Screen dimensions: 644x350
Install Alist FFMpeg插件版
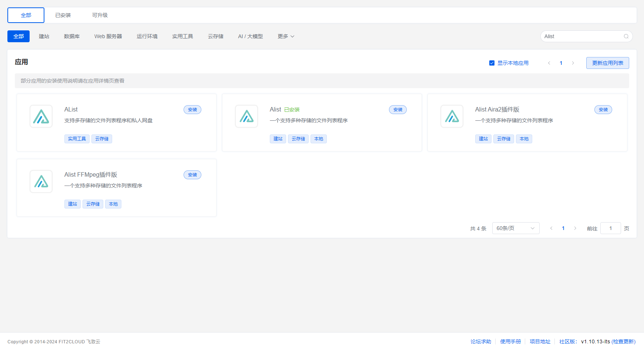(x=192, y=175)
